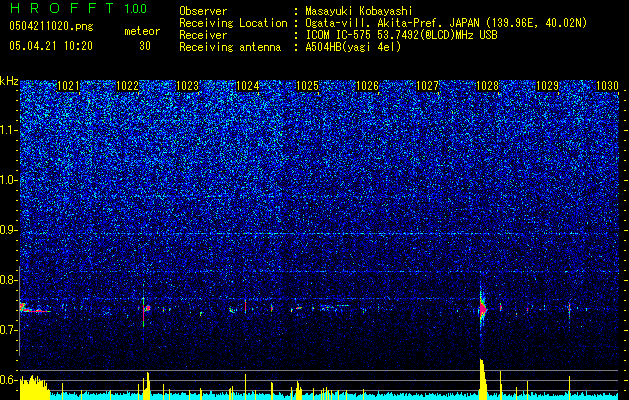The width and height of the screenshot is (629, 400).
Task: Click the 'Receiver' field label
Action: click(203, 35)
